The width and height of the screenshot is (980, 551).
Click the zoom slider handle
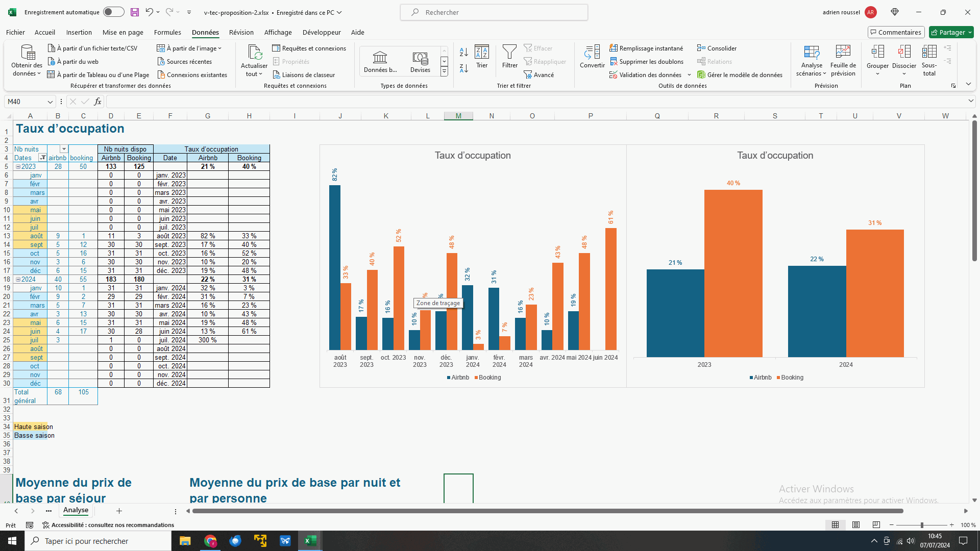click(x=921, y=525)
